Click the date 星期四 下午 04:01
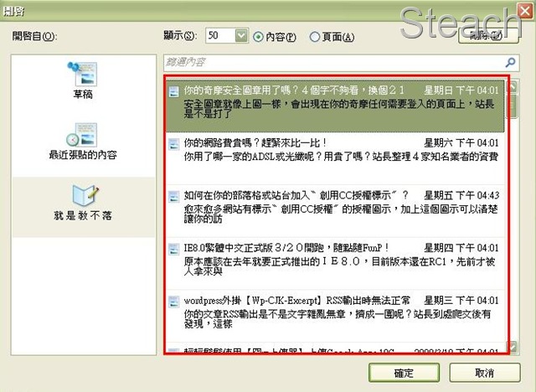The image size is (536, 392). (x=461, y=248)
